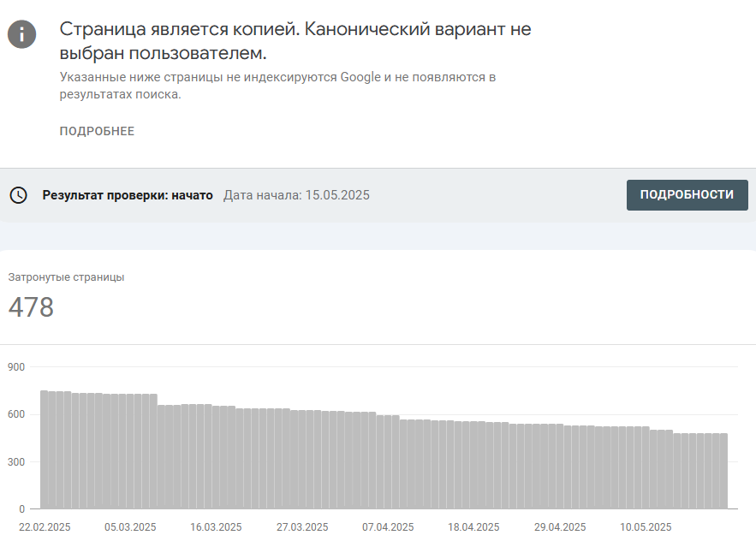Click the Результат проверки: начато status text

[x=128, y=195]
